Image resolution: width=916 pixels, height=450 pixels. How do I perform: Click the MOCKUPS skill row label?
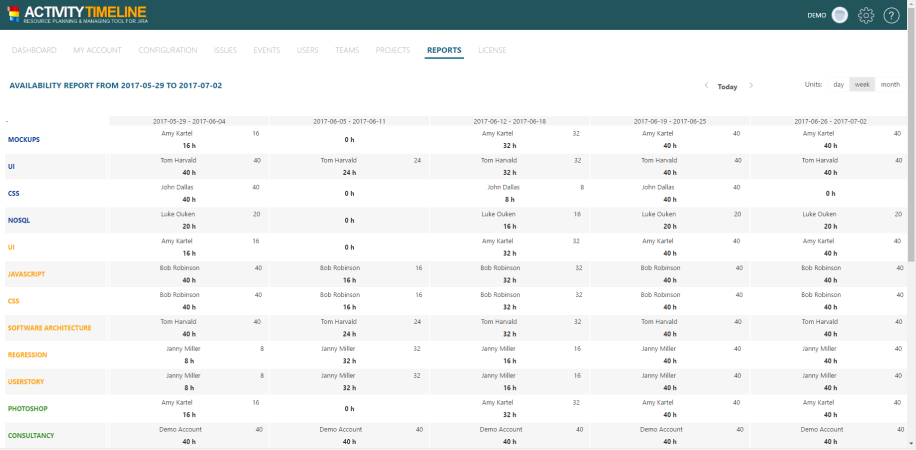pyautogui.click(x=24, y=139)
